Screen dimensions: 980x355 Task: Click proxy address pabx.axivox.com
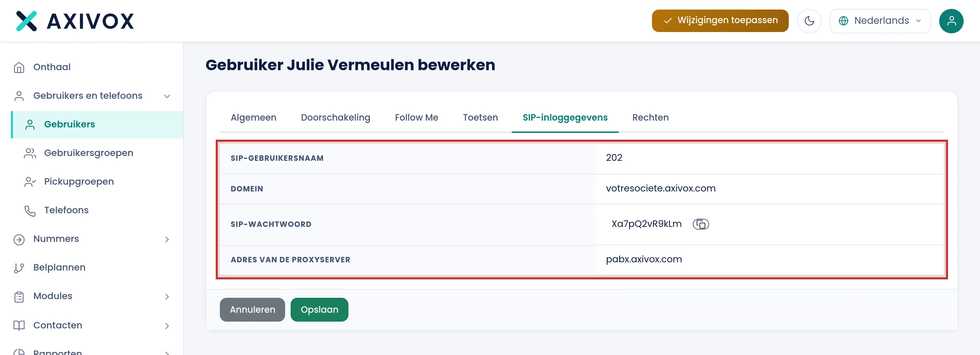pyautogui.click(x=644, y=259)
